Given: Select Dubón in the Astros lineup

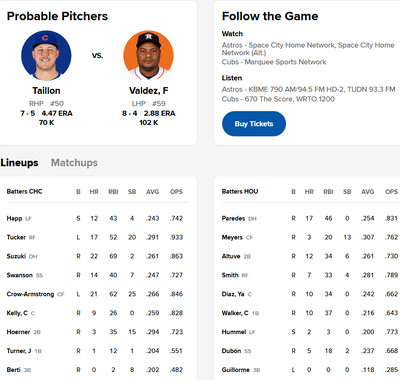Looking at the screenshot, I should click(231, 351).
